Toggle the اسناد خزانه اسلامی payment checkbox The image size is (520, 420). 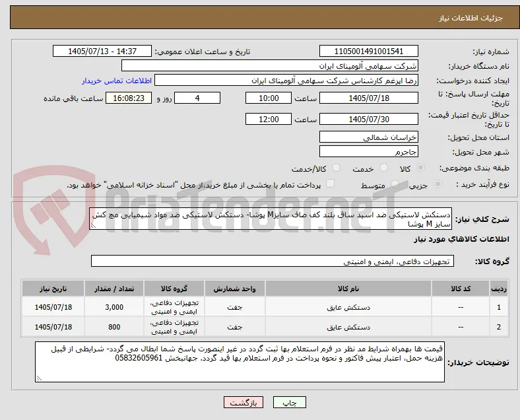point(331,184)
